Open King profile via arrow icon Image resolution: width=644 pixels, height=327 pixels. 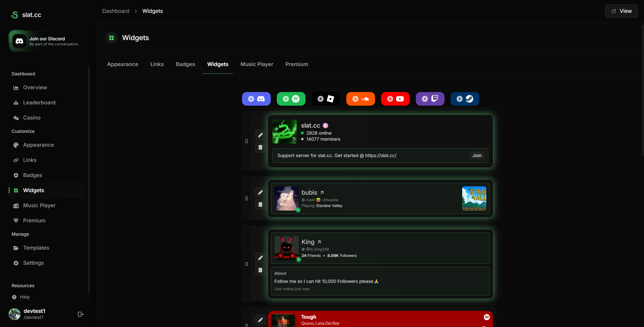[319, 242]
